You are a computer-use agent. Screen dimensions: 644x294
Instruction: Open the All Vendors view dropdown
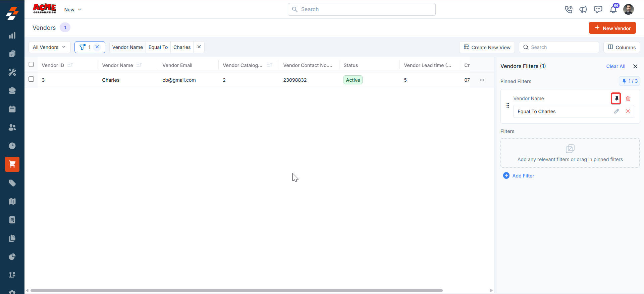(49, 47)
